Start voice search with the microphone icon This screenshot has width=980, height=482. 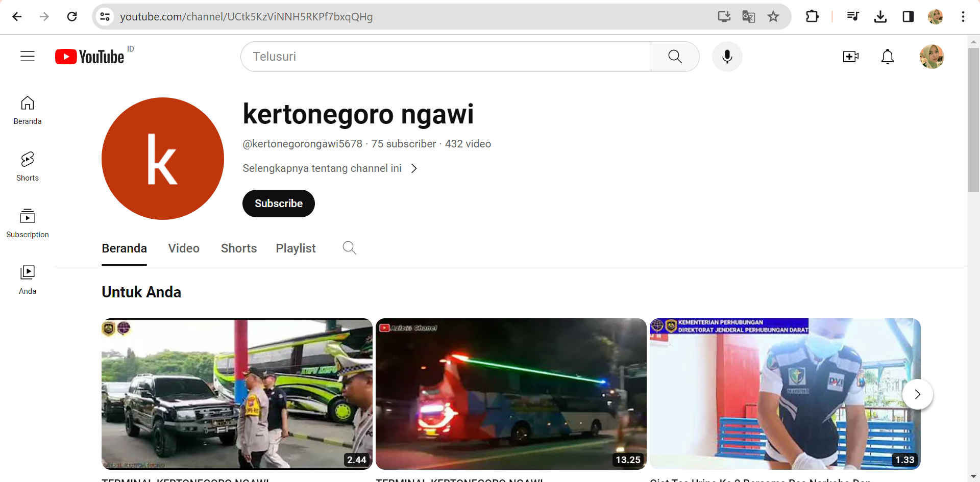[x=727, y=57]
